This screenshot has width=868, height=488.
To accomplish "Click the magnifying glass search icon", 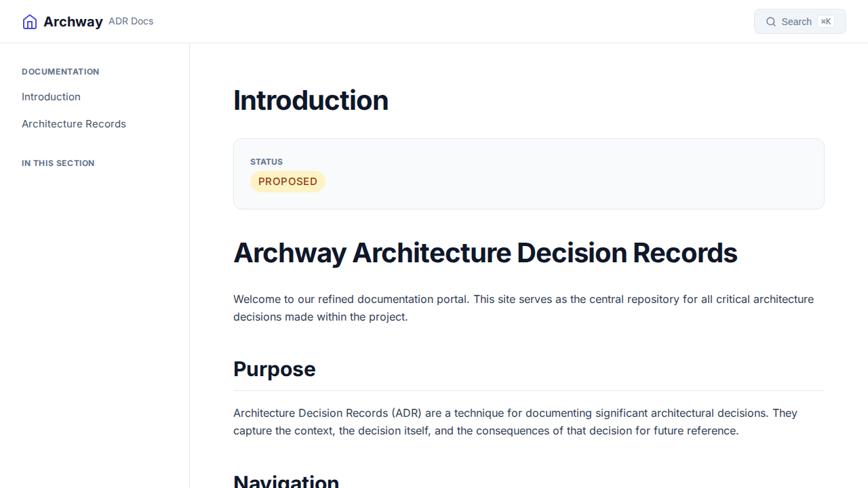I will point(771,21).
